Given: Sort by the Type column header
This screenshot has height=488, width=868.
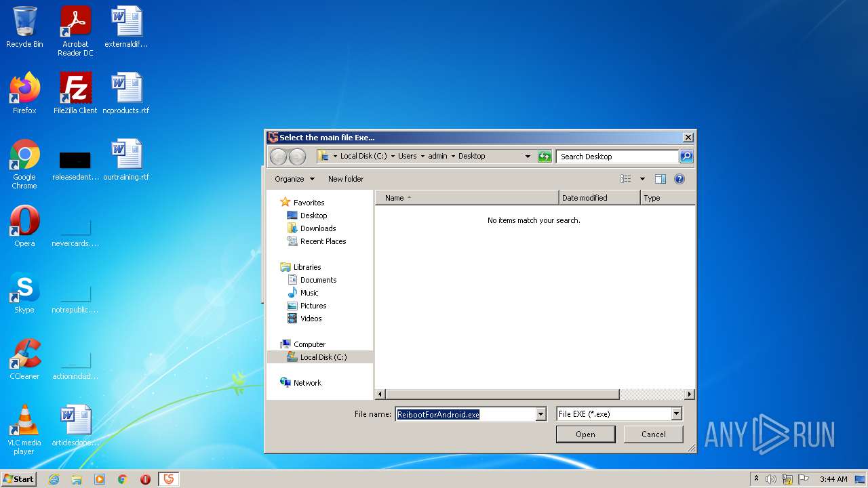Looking at the screenshot, I should [x=668, y=198].
